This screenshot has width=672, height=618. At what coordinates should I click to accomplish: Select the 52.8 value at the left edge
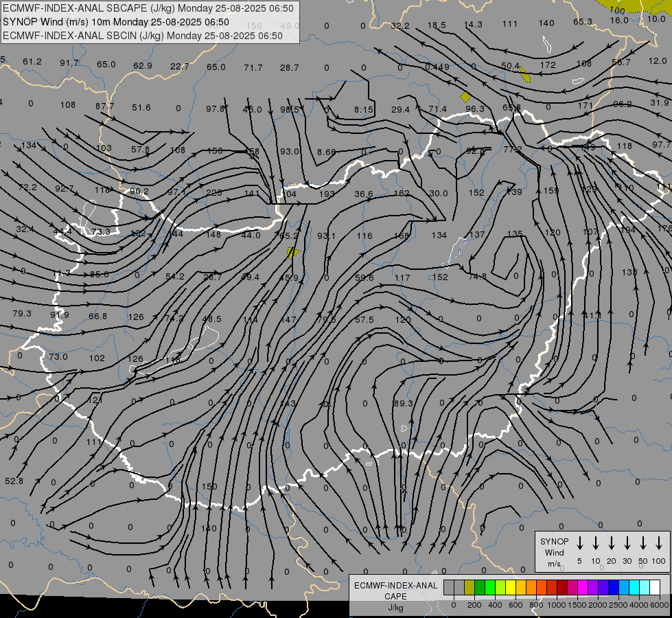(x=14, y=481)
